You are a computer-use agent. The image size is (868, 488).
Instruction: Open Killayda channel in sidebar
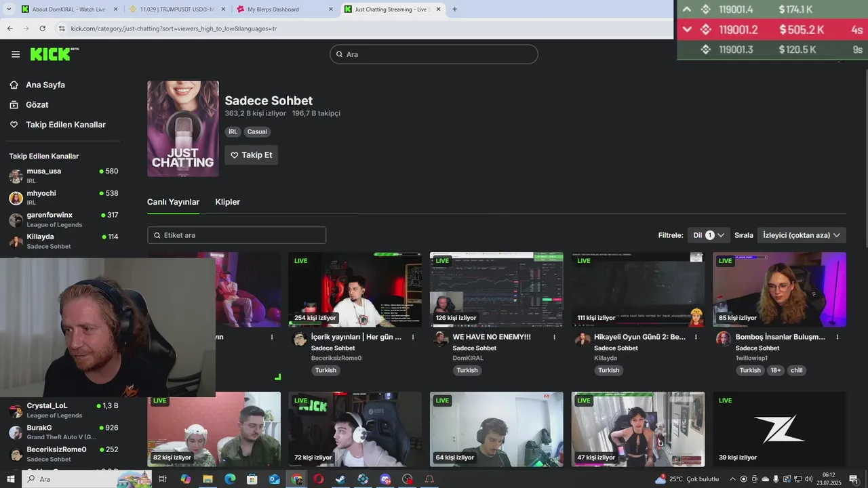[x=63, y=241]
